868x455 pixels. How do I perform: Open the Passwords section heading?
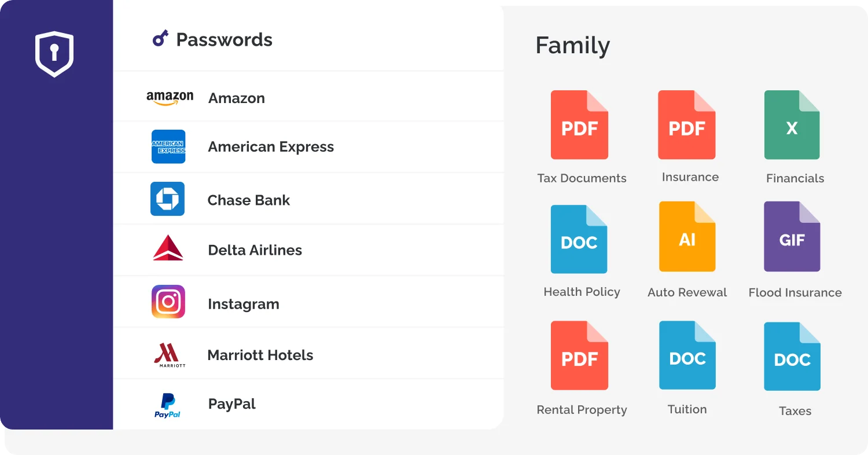pos(224,39)
